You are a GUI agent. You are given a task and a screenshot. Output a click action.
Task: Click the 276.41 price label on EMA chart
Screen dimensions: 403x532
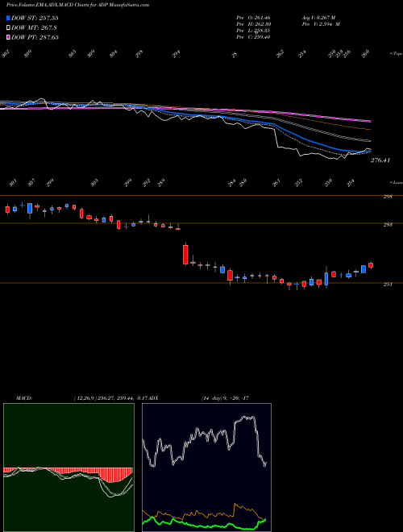(x=380, y=160)
